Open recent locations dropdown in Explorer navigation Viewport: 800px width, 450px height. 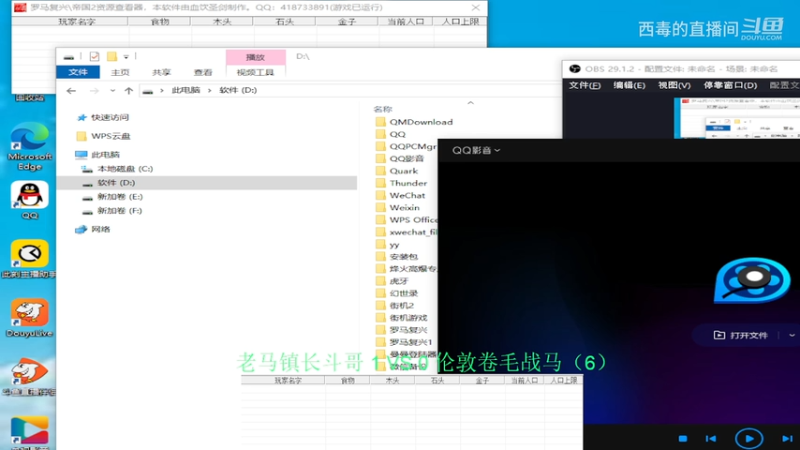pos(112,90)
